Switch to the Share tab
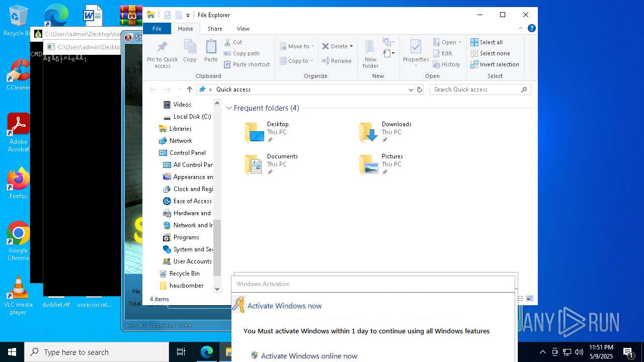Viewport: 644px width, 362px height. tap(215, 29)
